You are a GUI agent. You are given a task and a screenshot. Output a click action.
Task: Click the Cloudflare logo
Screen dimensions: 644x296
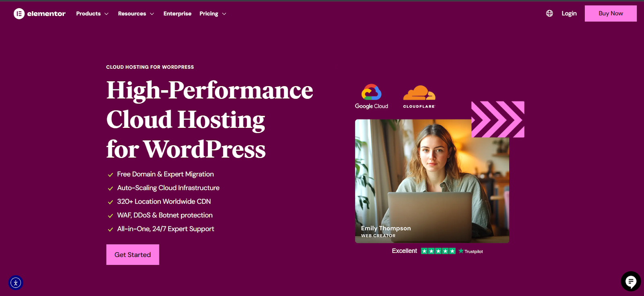pyautogui.click(x=419, y=97)
